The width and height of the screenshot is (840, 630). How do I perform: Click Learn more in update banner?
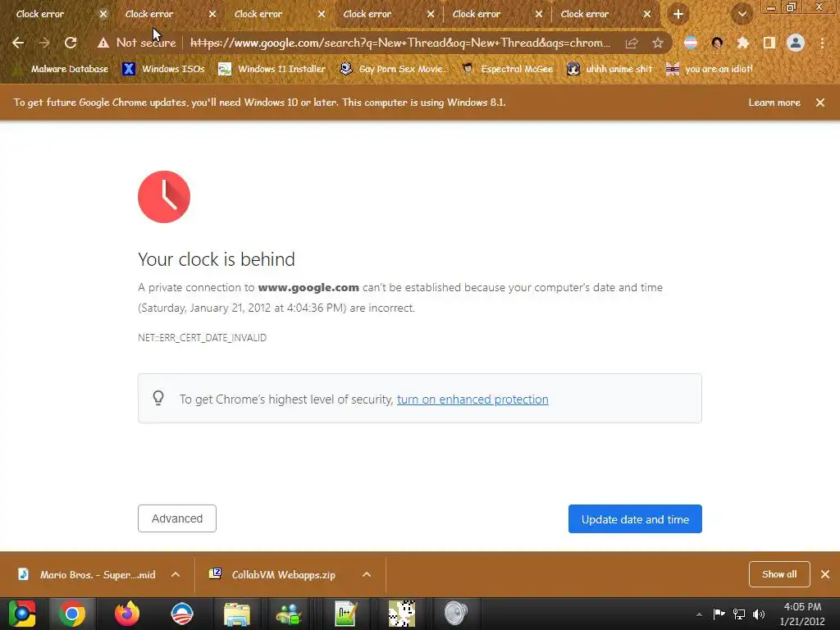[x=774, y=103]
